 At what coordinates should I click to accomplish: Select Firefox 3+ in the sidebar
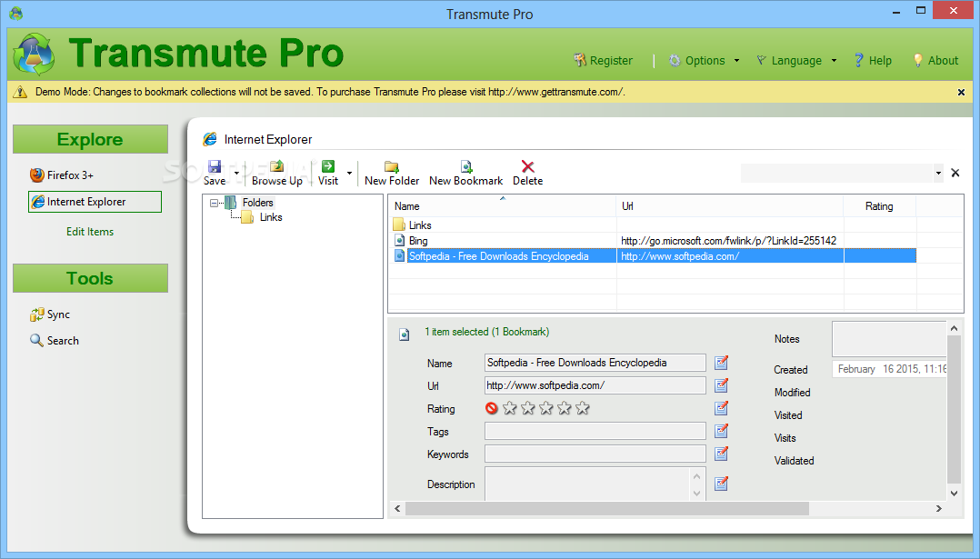click(x=62, y=175)
